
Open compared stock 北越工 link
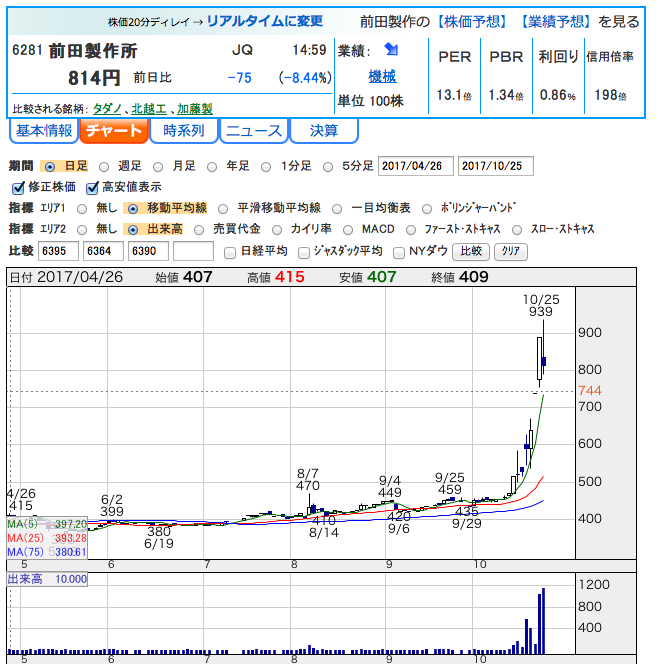click(149, 109)
